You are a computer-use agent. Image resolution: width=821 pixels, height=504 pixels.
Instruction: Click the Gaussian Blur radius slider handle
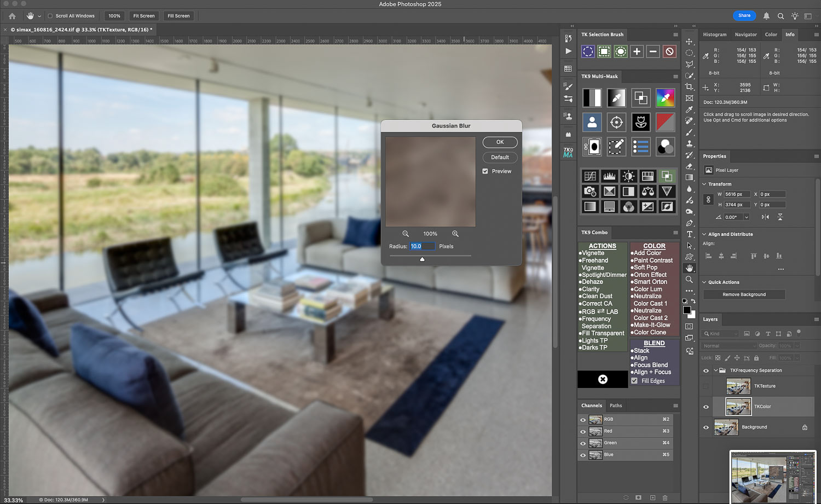tap(422, 259)
